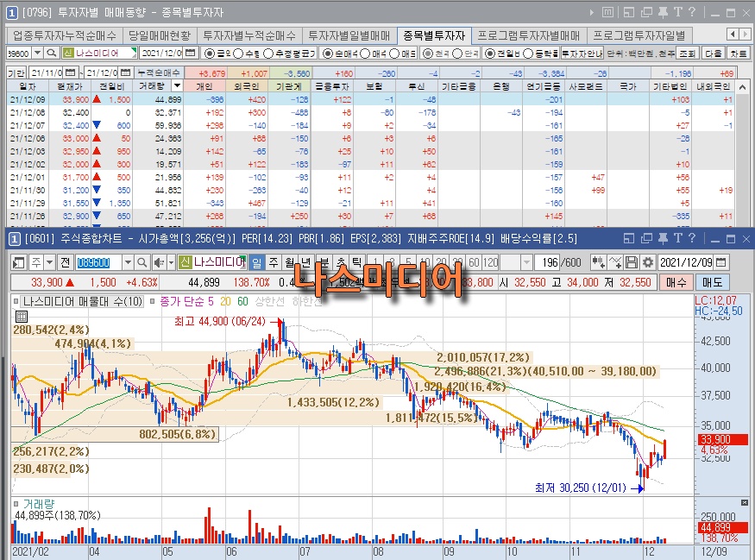The image size is (755, 560).
Task: Click the pin icon in chart window title bar
Action: click(663, 238)
